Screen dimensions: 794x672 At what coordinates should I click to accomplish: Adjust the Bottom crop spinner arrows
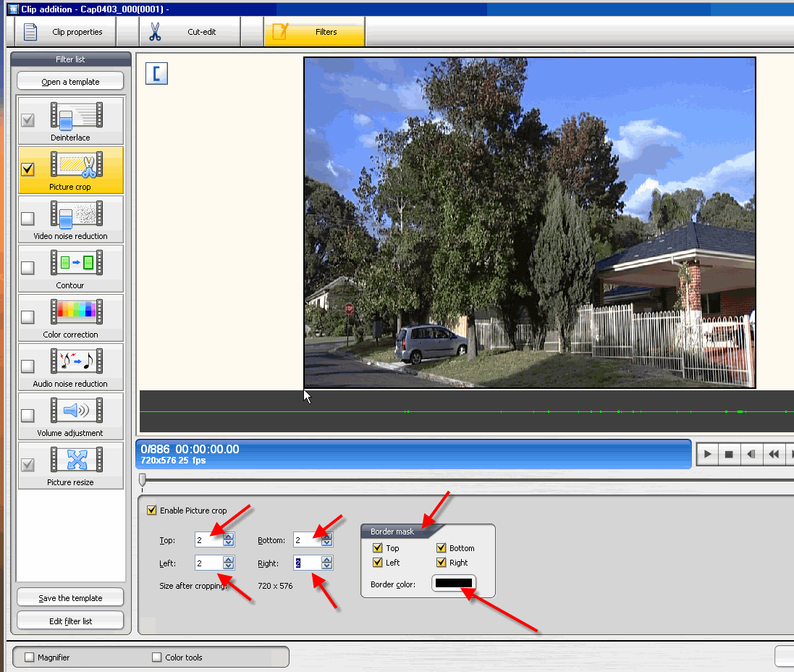[326, 540]
